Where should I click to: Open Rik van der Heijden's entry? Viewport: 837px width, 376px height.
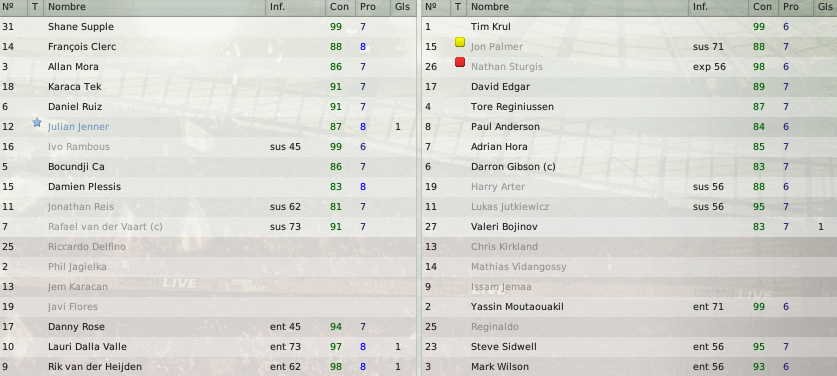[208, 366]
